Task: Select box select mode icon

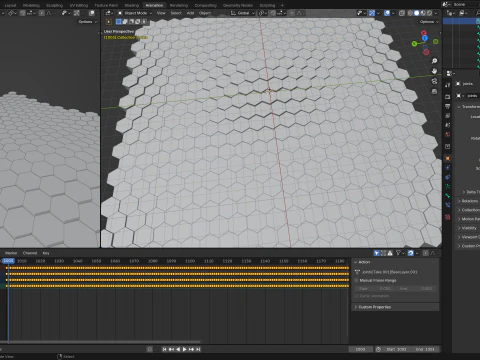Action: [118, 22]
